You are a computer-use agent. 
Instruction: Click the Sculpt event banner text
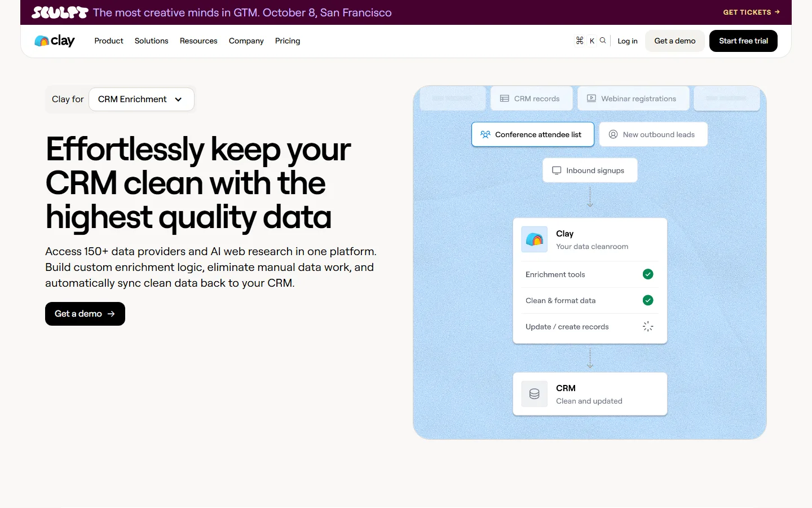pos(242,12)
